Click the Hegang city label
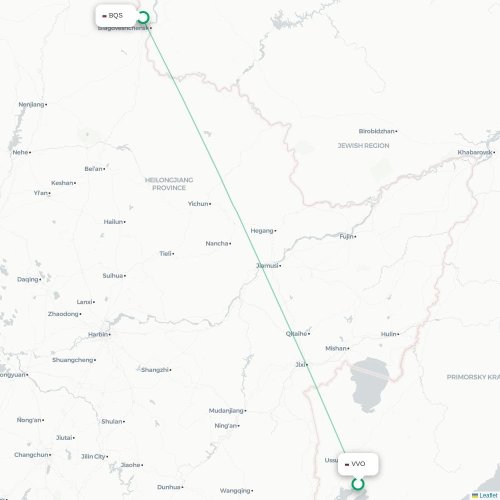This screenshot has width=500, height=500. point(263,231)
